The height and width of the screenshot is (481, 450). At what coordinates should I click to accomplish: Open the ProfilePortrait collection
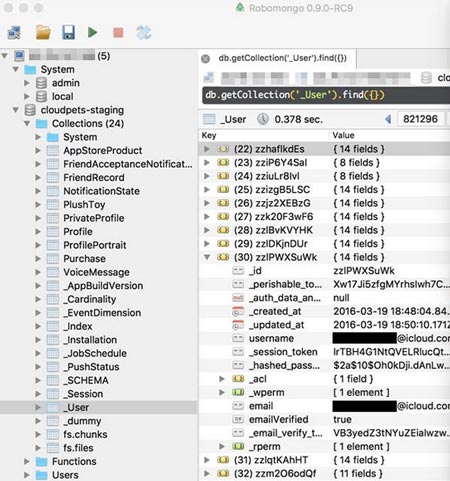95,245
